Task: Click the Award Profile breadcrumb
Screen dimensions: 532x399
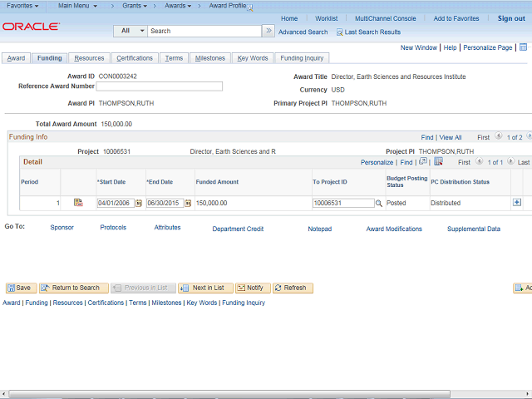Action: 228,6
